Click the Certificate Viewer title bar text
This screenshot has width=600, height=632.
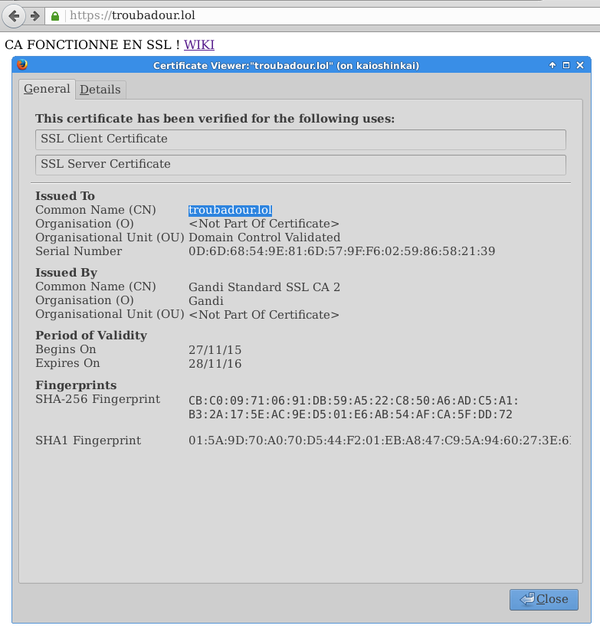point(285,65)
